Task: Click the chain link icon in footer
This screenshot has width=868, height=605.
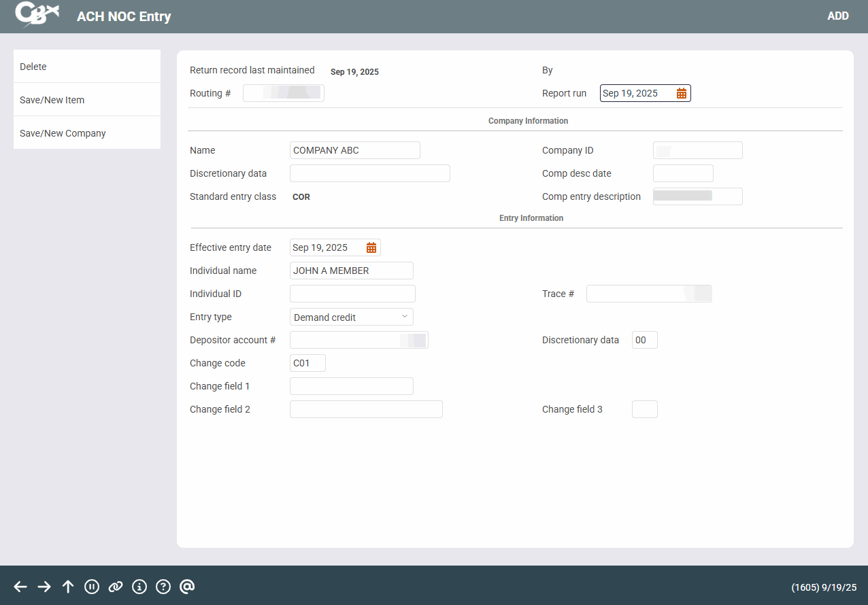Action: pos(116,587)
